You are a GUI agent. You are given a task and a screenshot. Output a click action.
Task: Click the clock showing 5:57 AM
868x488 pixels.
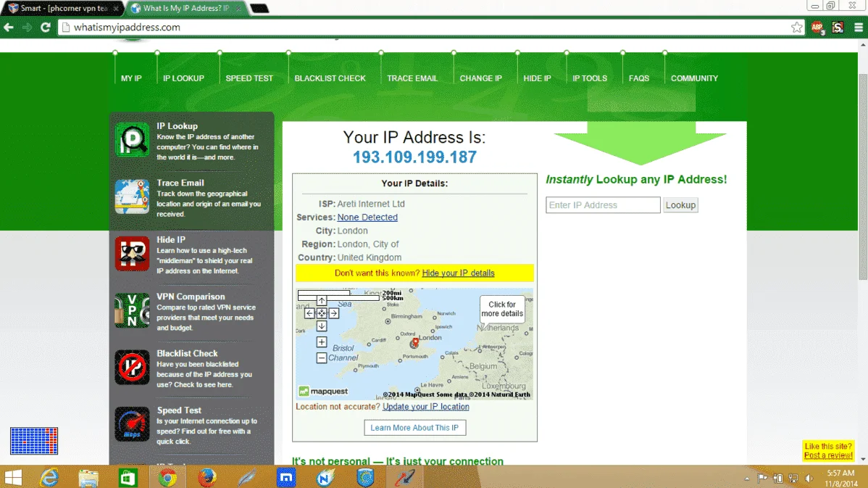tap(840, 473)
